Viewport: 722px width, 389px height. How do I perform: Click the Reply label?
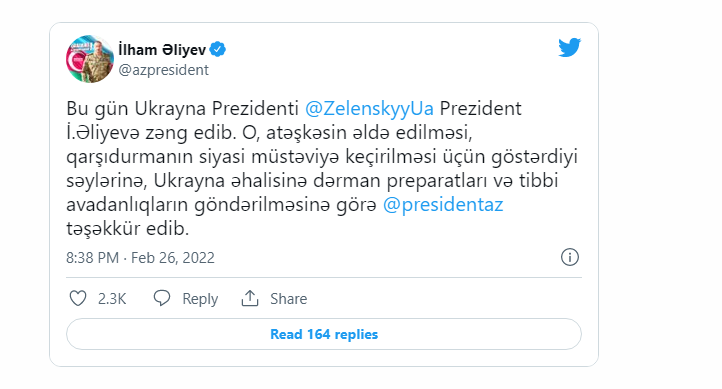200,299
